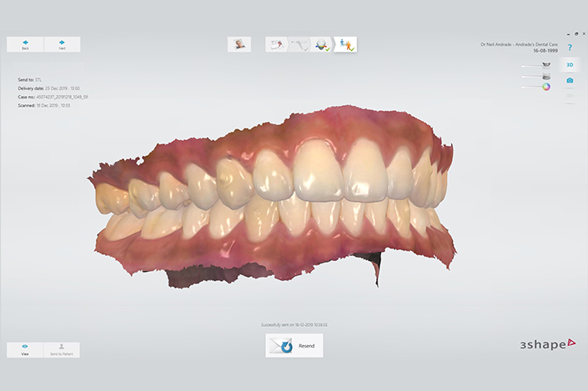Viewport: 588px width, 391px height.
Task: Toggle the 3D view mode button
Action: pos(570,64)
